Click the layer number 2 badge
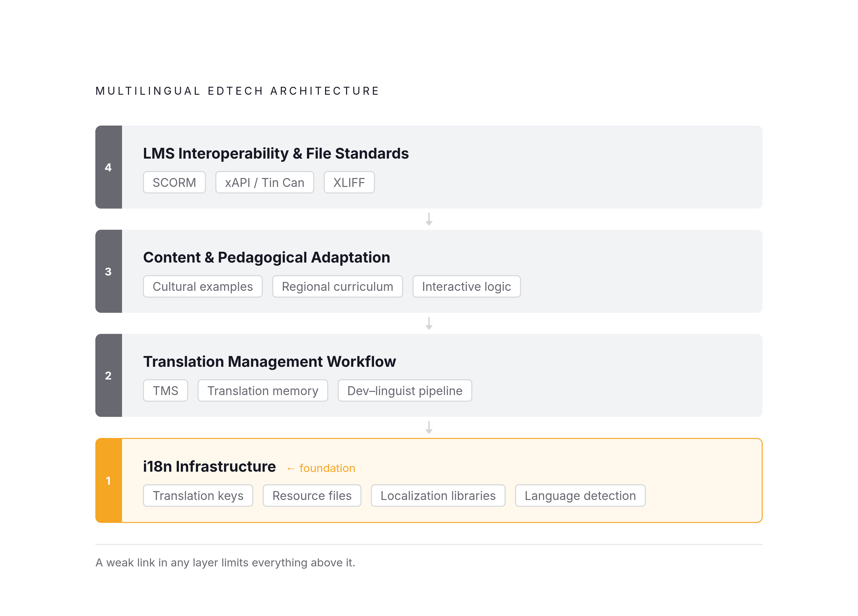The width and height of the screenshot is (858, 616). 109,375
